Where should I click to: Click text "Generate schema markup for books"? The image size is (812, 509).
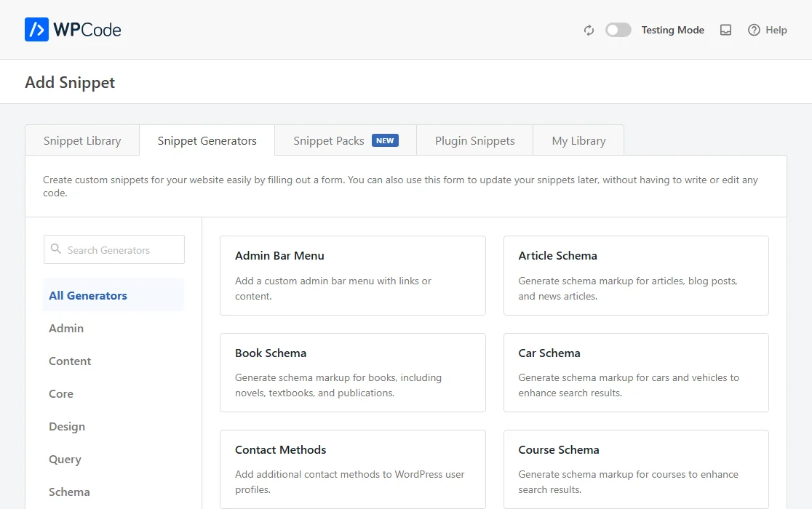pos(316,377)
